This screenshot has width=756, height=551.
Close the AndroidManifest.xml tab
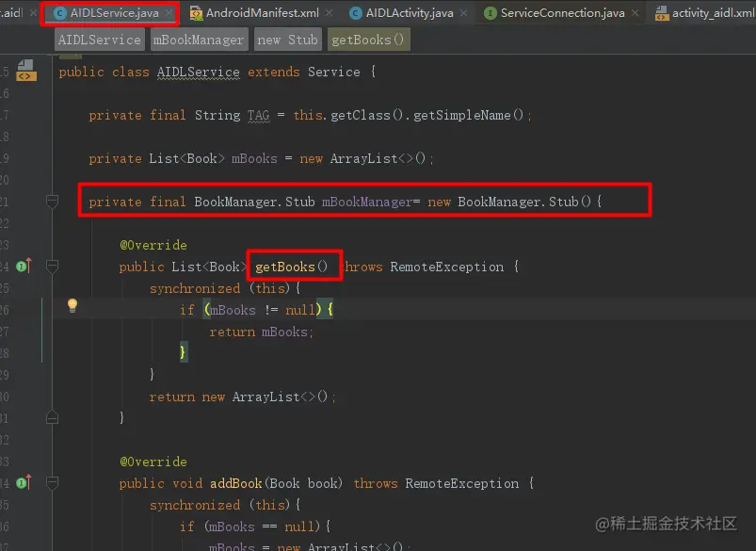329,13
